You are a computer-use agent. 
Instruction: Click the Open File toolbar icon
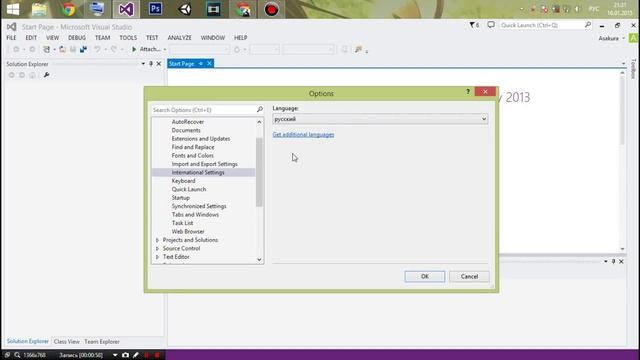62,49
